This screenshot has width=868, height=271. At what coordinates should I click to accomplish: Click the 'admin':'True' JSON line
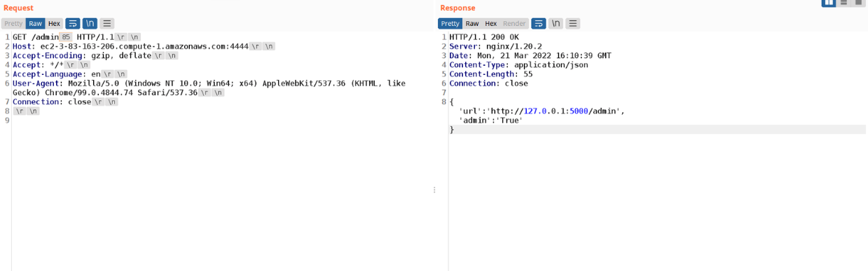click(490, 120)
